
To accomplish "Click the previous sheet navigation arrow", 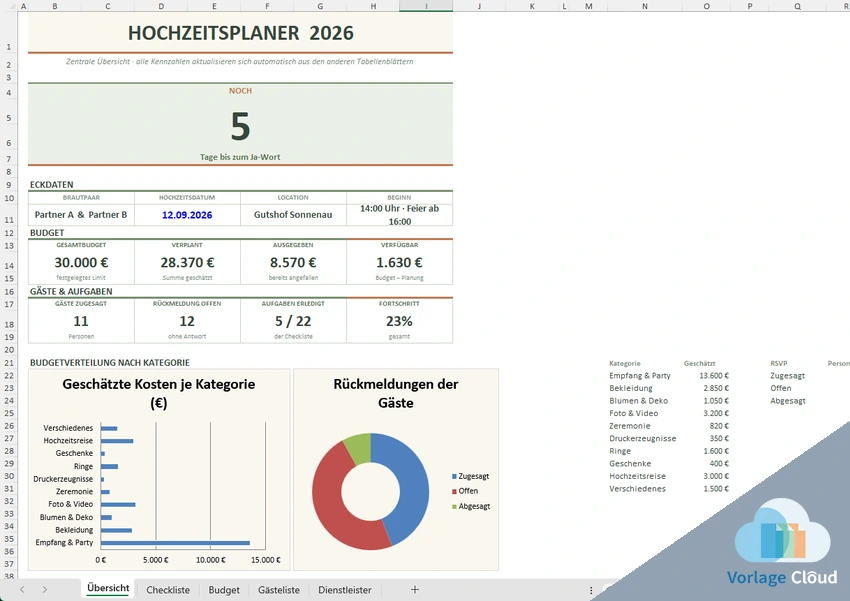I will pyautogui.click(x=22, y=589).
